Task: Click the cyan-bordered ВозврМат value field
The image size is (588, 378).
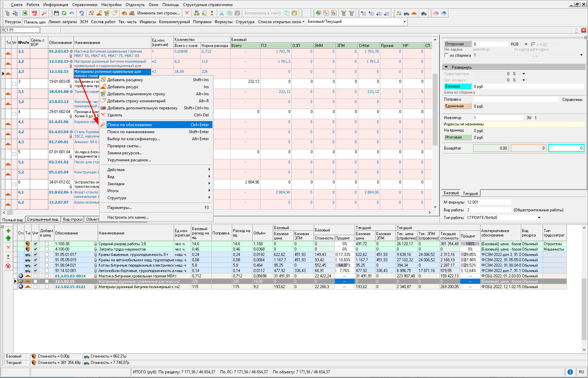Action: [x=566, y=148]
